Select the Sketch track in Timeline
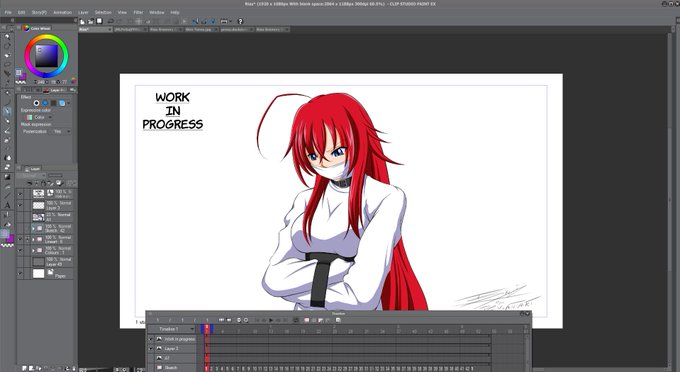The image size is (680, 372). tap(175, 368)
